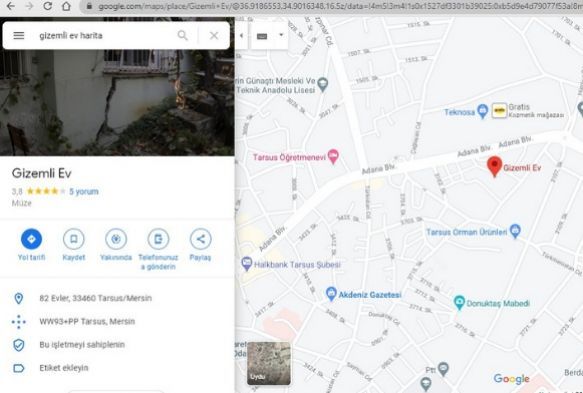The height and width of the screenshot is (393, 583).
Task: Click the gizemli ev harita search field
Action: 104,35
